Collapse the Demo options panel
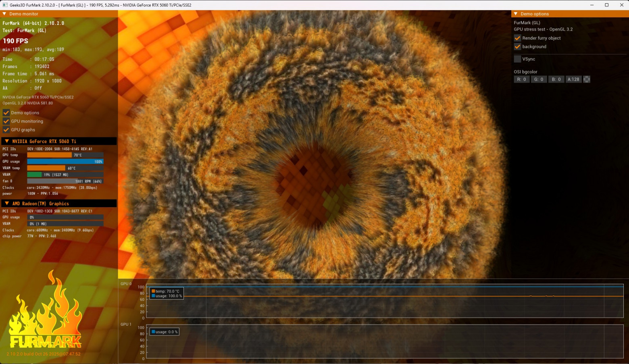This screenshot has width=629, height=364. tap(516, 14)
